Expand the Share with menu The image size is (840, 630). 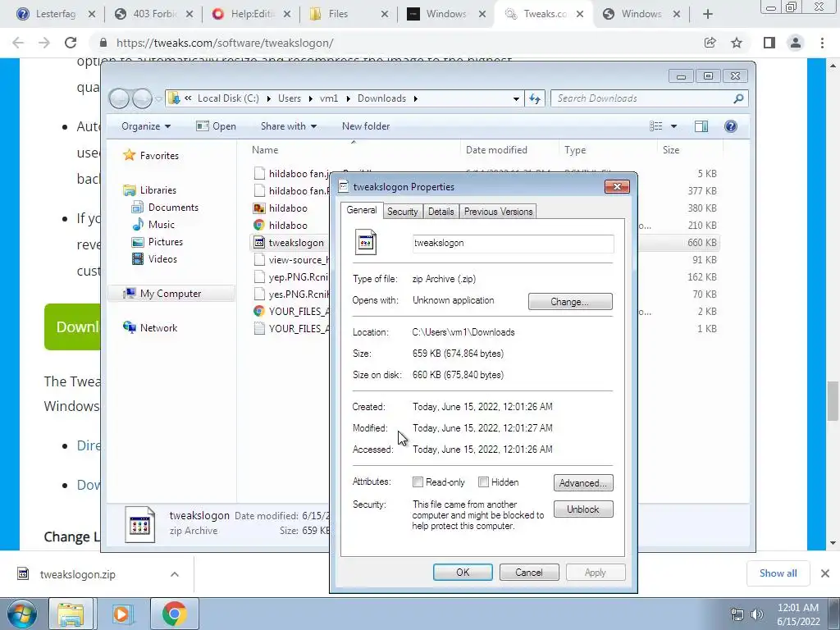coord(288,126)
